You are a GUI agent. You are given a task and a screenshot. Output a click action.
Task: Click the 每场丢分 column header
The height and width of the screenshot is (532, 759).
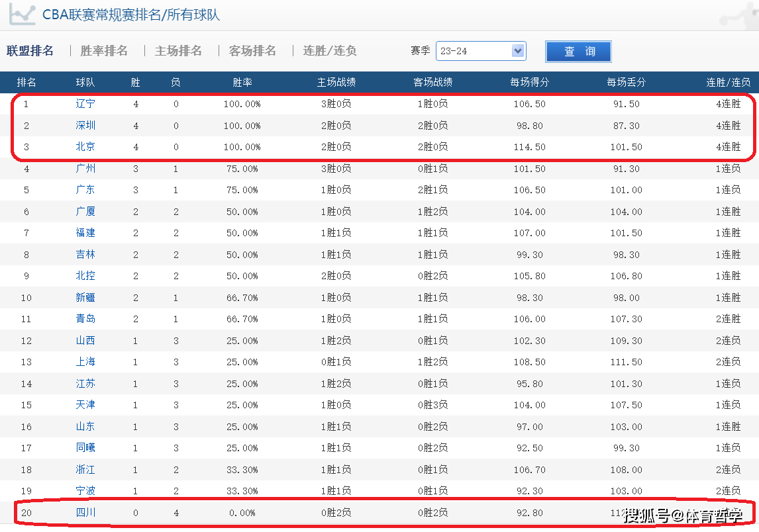(627, 82)
